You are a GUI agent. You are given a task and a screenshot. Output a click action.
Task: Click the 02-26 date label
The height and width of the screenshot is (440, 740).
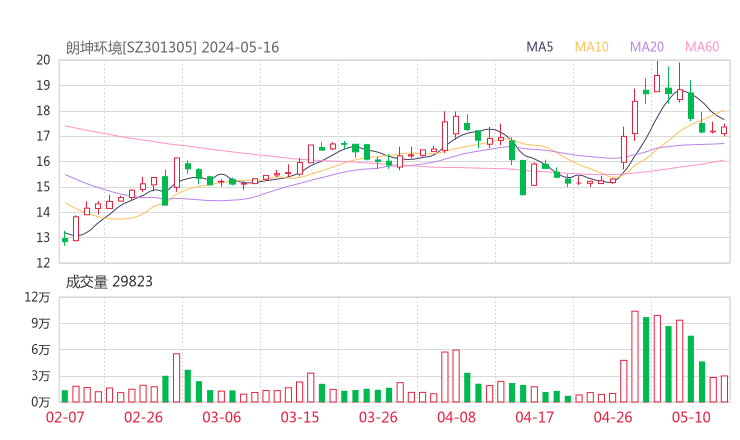[x=143, y=417]
